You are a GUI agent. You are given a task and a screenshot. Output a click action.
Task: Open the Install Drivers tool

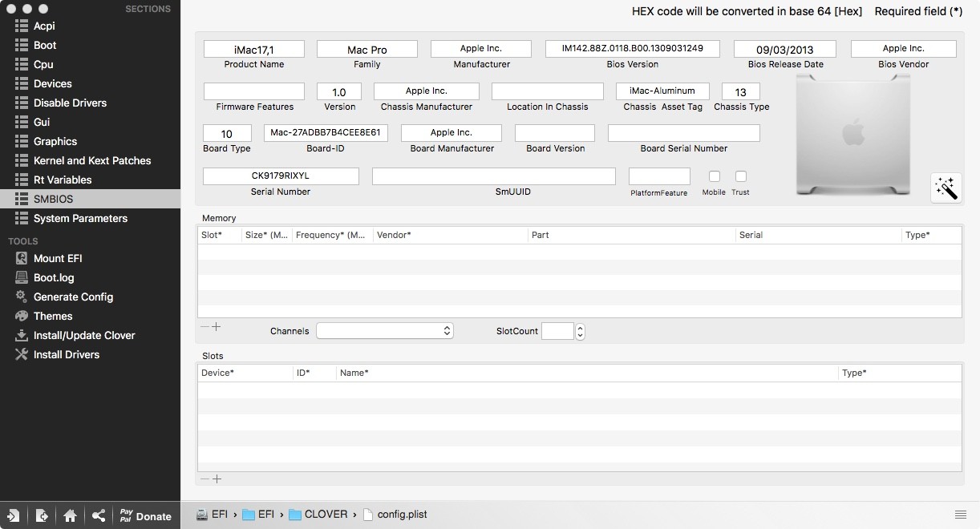(x=67, y=354)
